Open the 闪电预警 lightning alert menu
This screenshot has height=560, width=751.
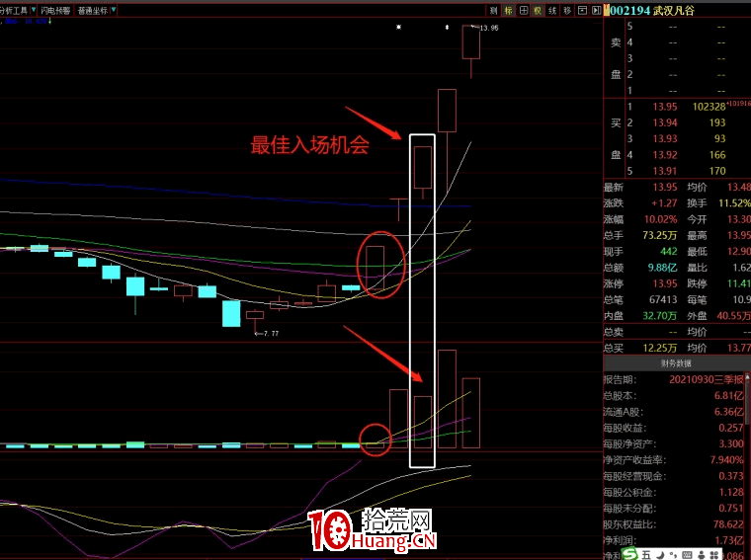[x=55, y=10]
